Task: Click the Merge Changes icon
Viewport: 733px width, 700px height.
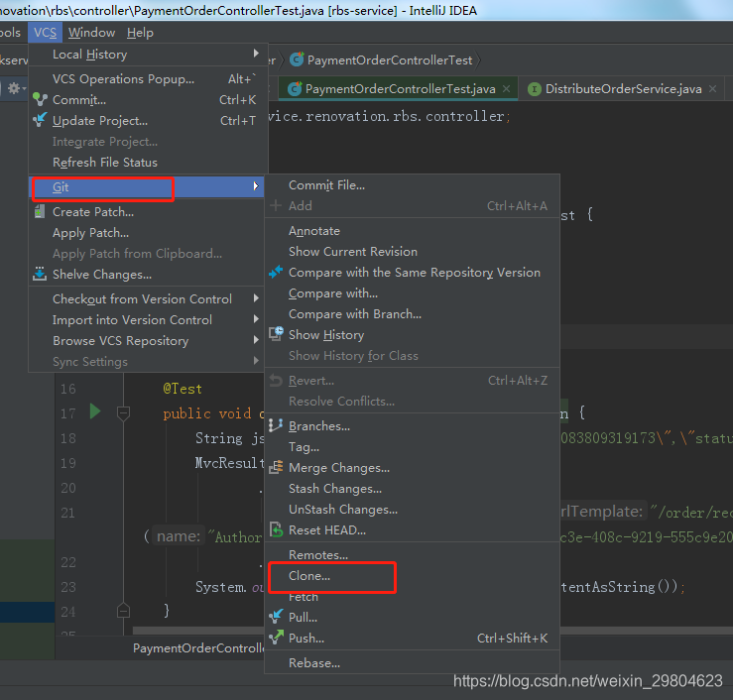Action: pos(276,467)
